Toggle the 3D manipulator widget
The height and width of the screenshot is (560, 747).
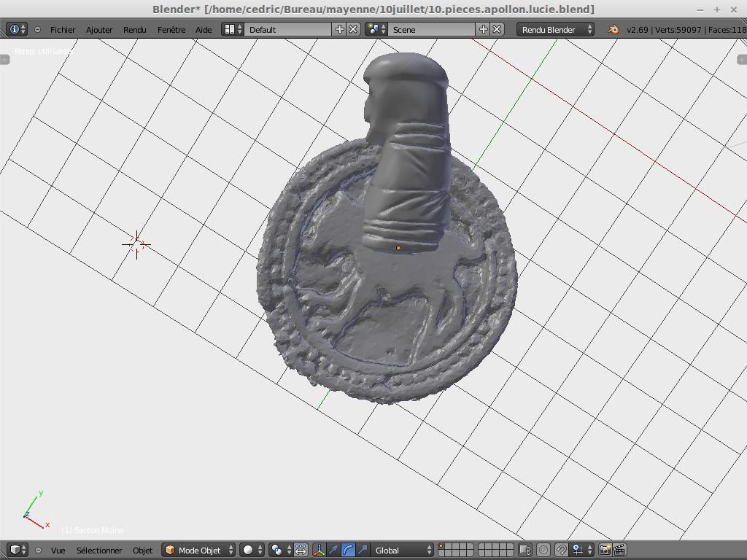pyautogui.click(x=319, y=550)
